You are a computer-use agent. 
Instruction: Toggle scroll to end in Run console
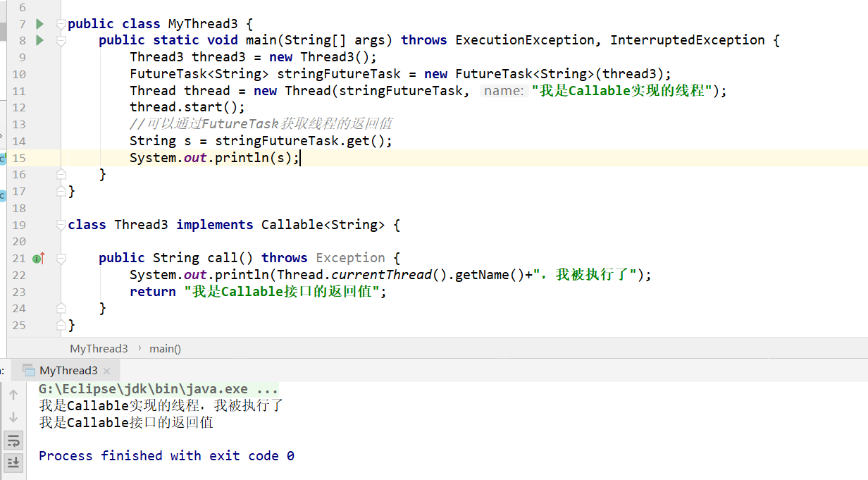coord(13,462)
